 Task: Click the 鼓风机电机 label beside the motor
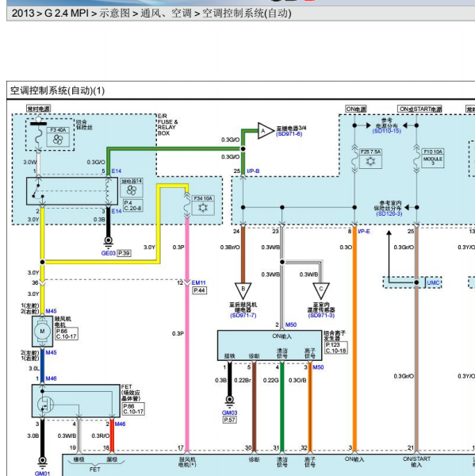(63, 321)
